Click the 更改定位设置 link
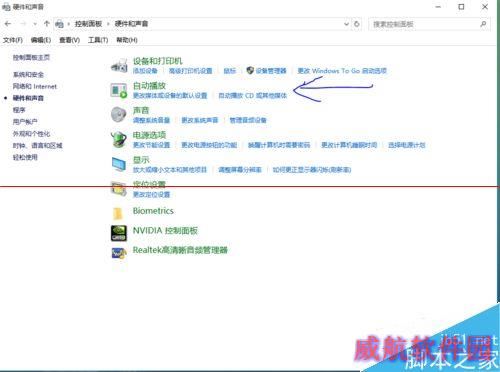The height and width of the screenshot is (372, 500). tap(151, 194)
